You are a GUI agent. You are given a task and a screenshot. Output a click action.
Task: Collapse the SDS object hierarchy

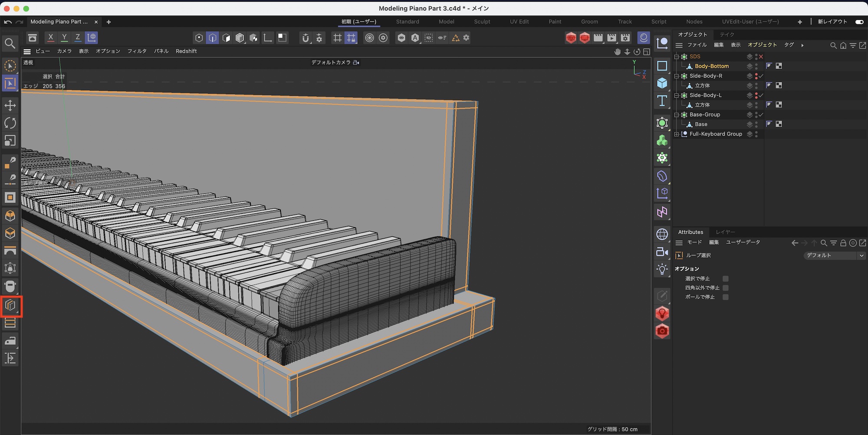pyautogui.click(x=676, y=57)
